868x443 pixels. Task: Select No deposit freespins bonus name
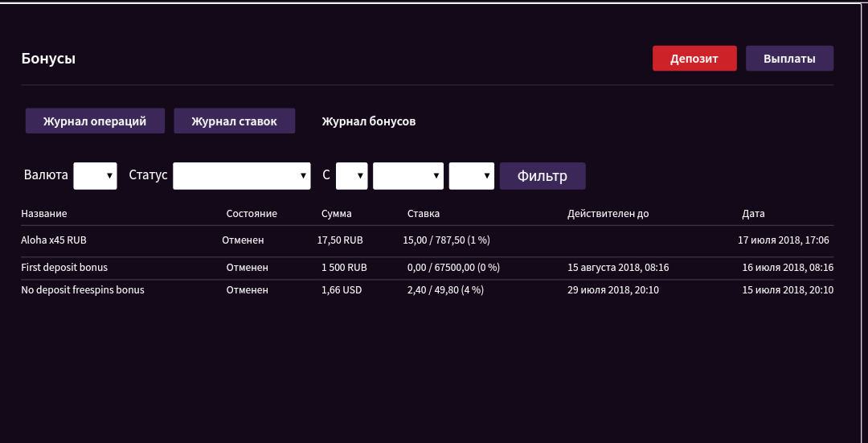(83, 289)
